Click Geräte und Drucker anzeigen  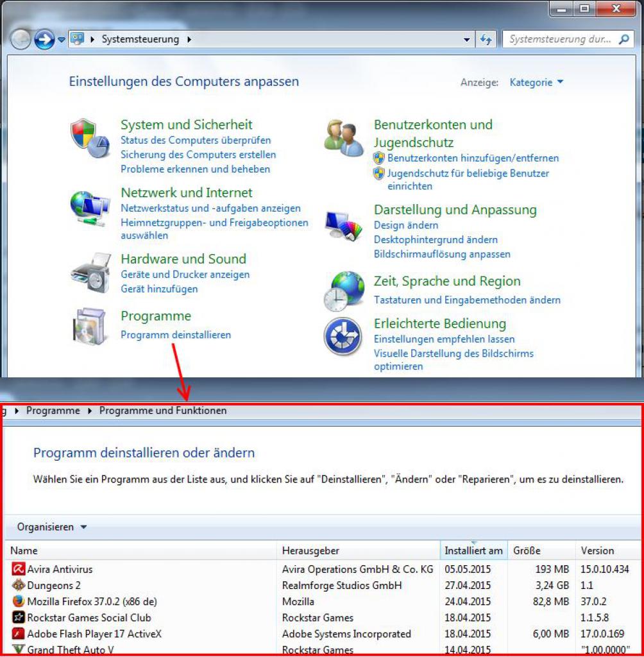pyautogui.click(x=185, y=275)
